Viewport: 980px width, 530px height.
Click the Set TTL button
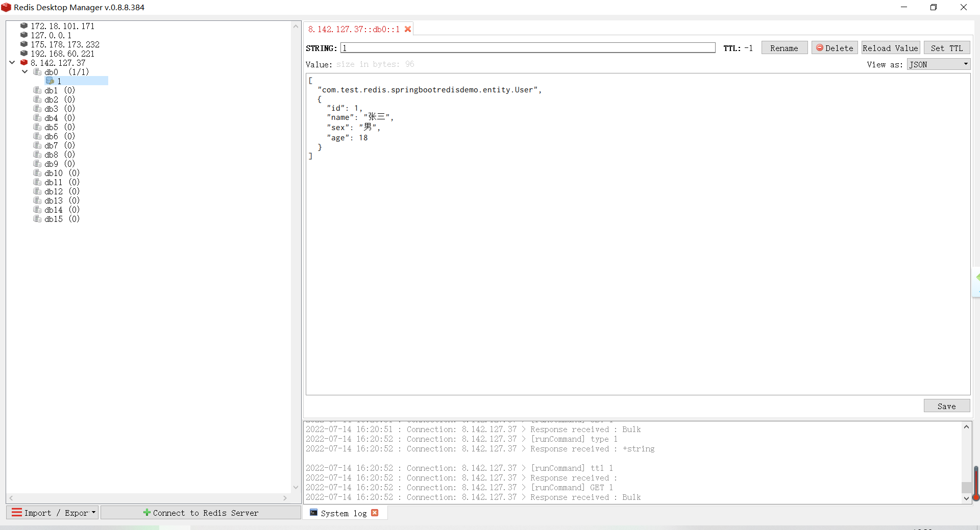tap(947, 48)
